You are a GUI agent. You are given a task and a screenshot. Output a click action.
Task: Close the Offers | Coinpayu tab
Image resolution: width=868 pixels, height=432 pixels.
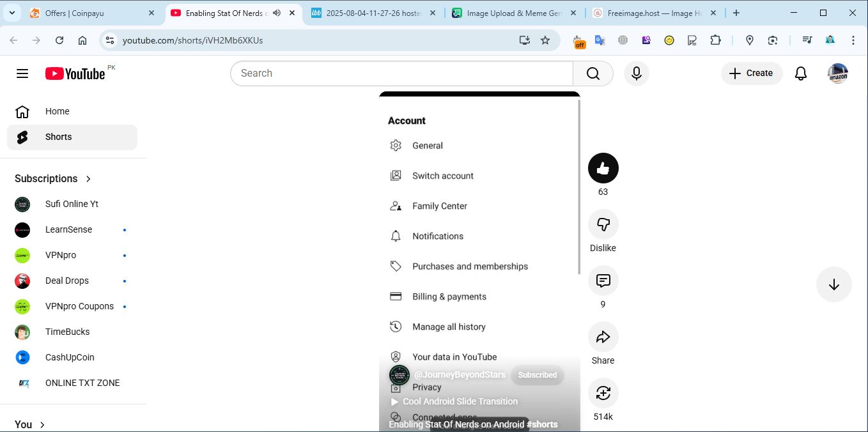pos(151,13)
